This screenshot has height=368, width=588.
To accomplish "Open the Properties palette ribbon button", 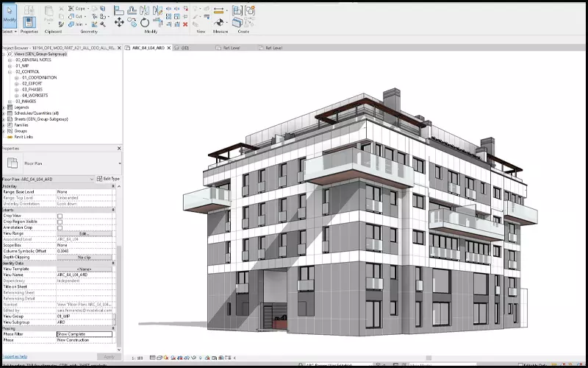I will [x=29, y=22].
